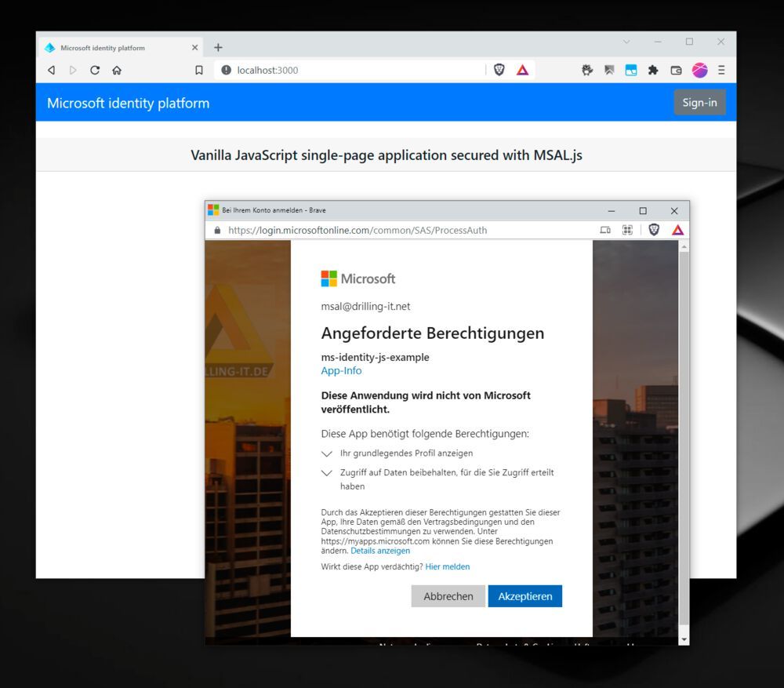Open the Brave Wallet icon
The width and height of the screenshot is (784, 688).
(x=675, y=70)
